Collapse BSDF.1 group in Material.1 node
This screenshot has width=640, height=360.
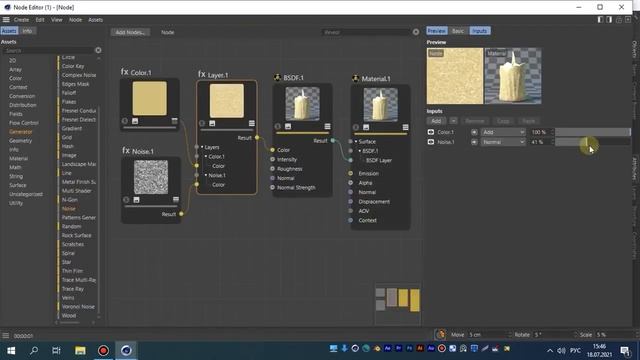click(360, 151)
